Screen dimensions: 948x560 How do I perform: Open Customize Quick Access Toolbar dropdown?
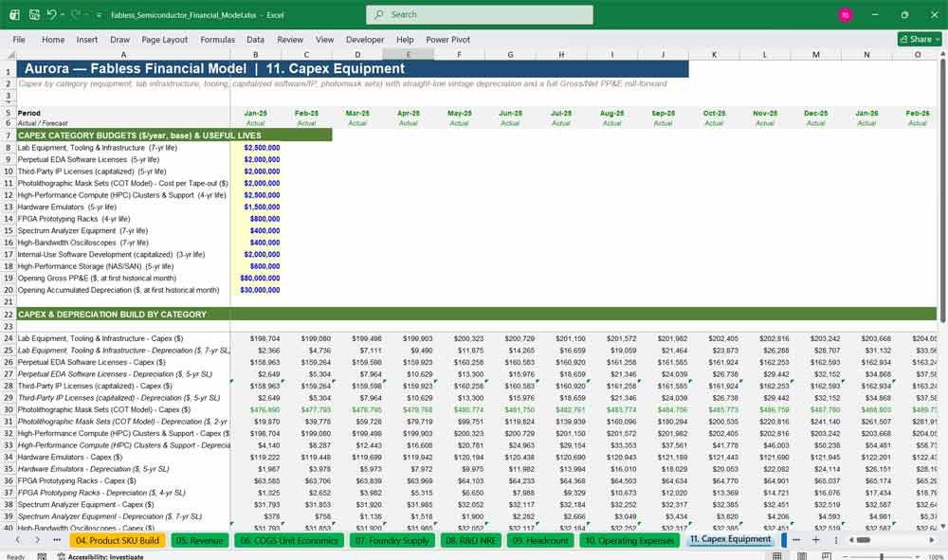[x=99, y=15]
